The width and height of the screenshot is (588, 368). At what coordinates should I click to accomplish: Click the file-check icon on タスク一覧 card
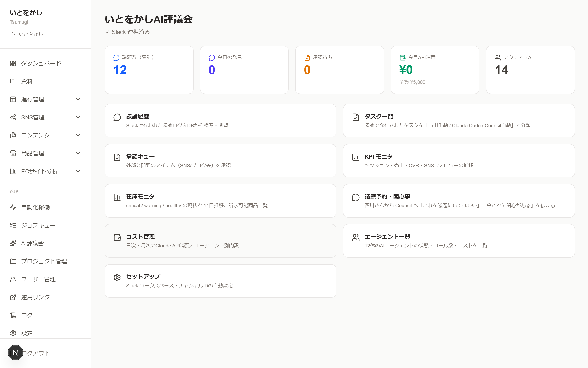click(355, 118)
